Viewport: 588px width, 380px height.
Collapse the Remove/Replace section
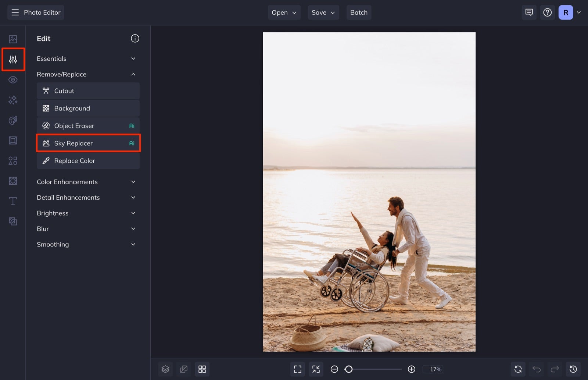click(87, 74)
